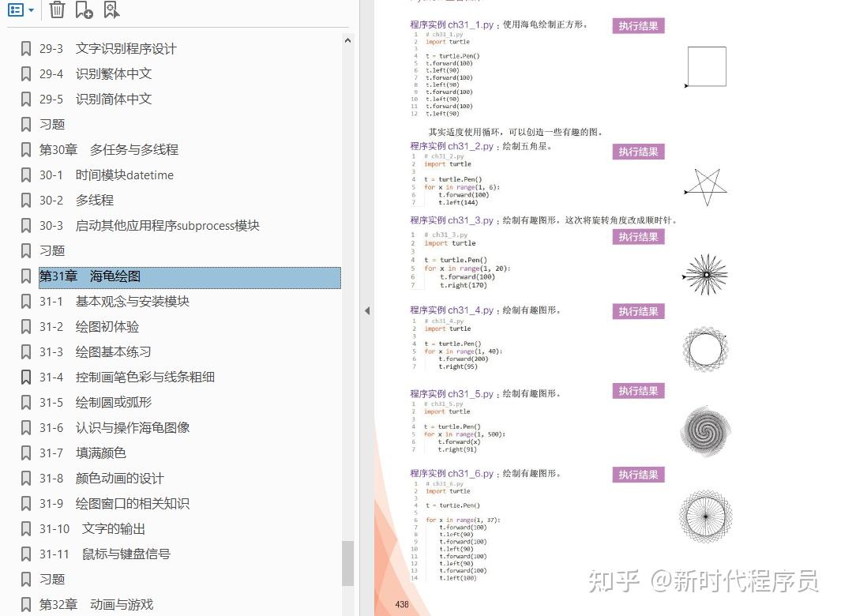Viewport: 841px width, 616px height.
Task: Click page number 438
Action: (x=402, y=604)
